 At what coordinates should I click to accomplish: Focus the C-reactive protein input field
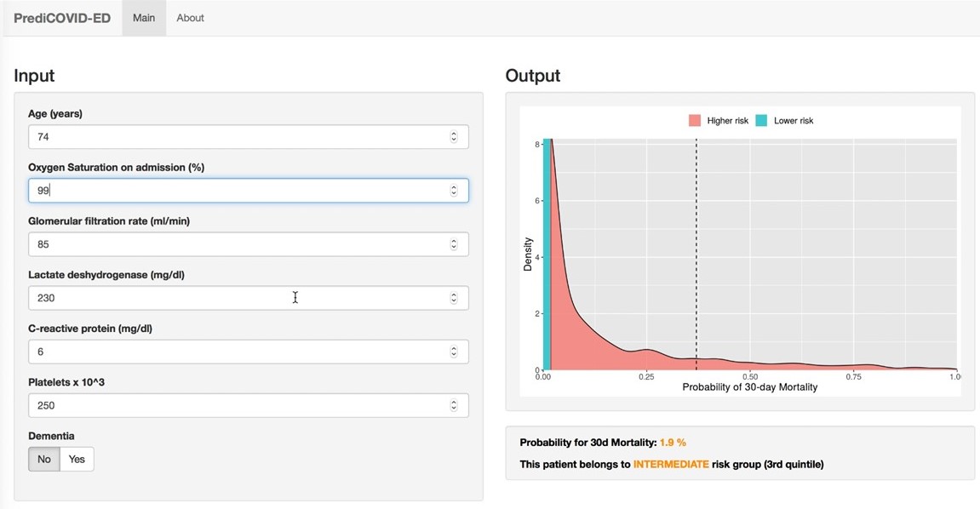(x=248, y=352)
